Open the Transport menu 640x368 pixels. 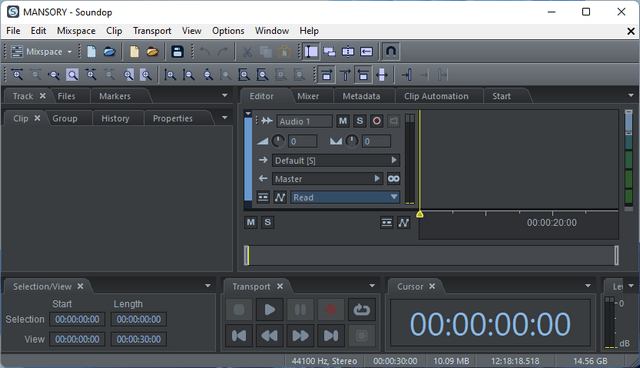click(x=152, y=31)
